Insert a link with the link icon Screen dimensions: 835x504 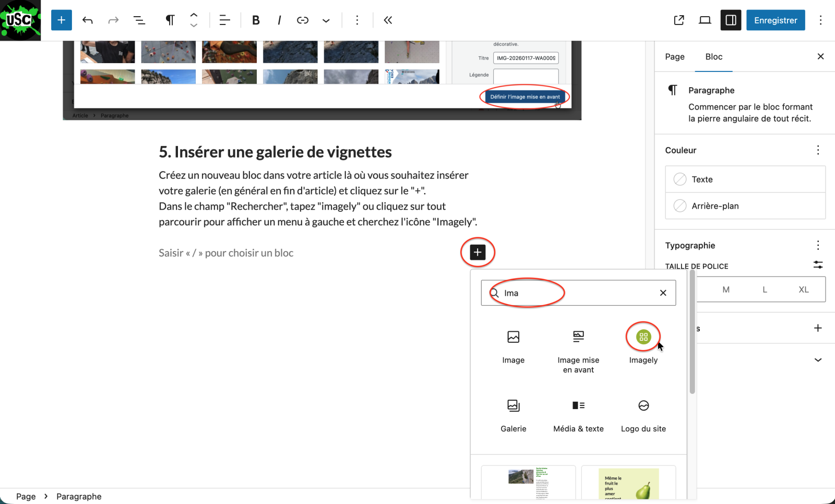[x=303, y=20]
